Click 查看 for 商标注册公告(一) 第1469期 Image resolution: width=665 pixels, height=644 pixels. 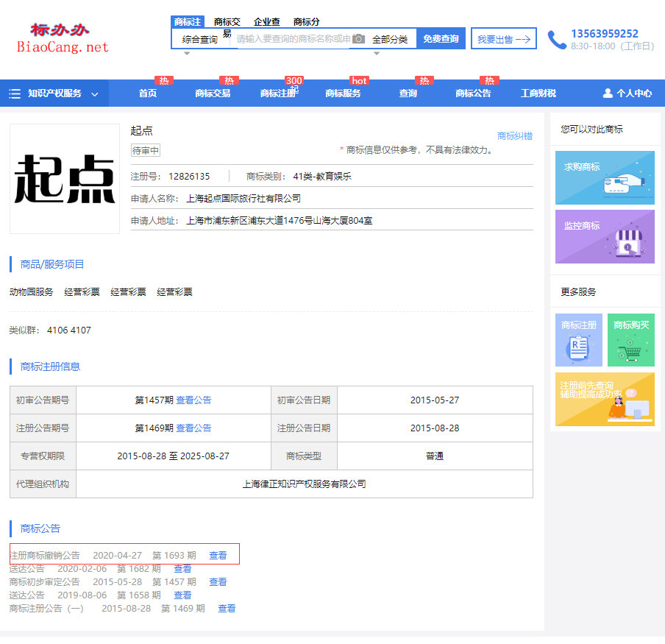pos(227,609)
